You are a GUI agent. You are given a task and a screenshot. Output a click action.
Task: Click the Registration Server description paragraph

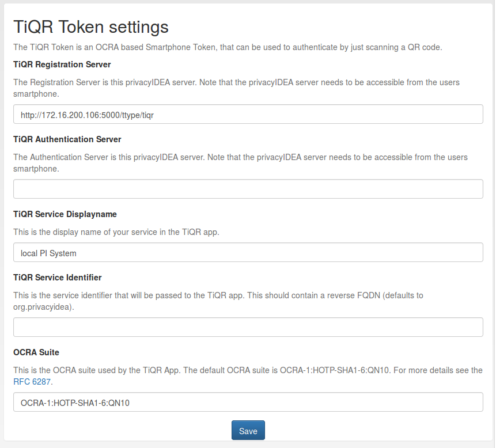point(236,88)
